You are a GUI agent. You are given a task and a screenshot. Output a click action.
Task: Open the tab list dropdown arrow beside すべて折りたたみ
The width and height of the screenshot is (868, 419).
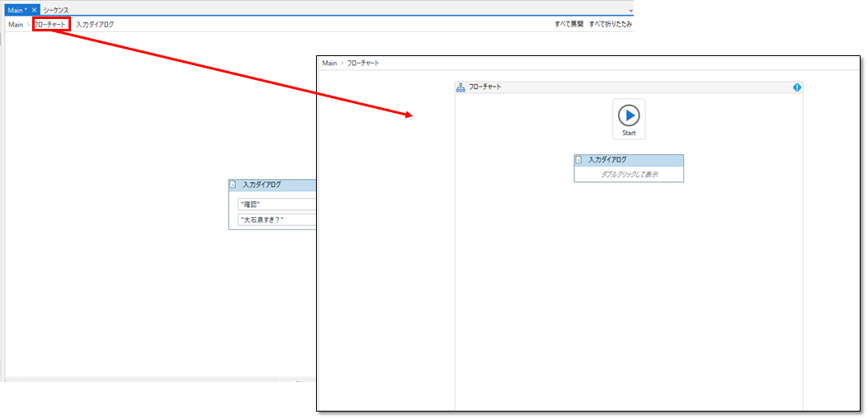point(630,11)
